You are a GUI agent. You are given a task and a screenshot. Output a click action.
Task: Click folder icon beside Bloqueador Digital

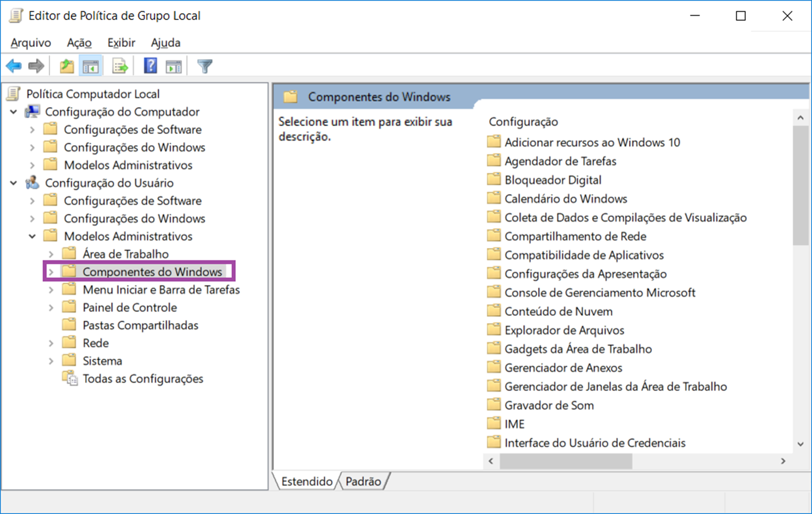494,179
